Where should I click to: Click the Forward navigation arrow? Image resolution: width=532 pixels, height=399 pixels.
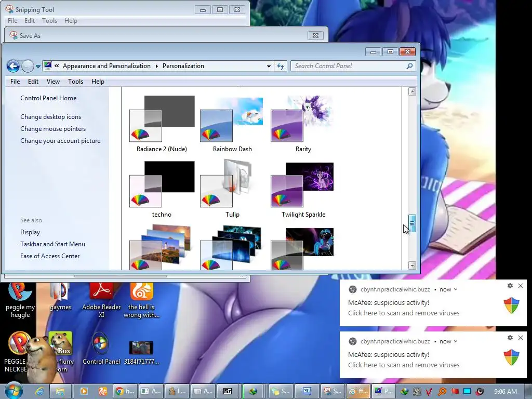[x=28, y=66]
